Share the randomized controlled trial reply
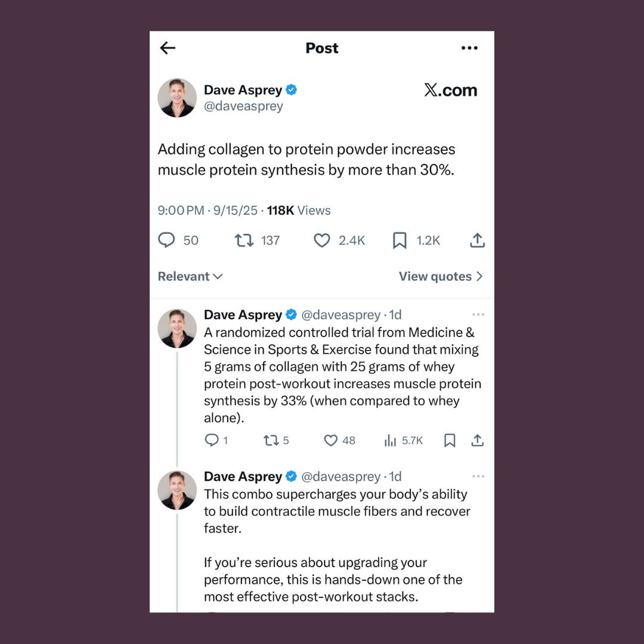This screenshot has width=644, height=644. click(x=477, y=440)
